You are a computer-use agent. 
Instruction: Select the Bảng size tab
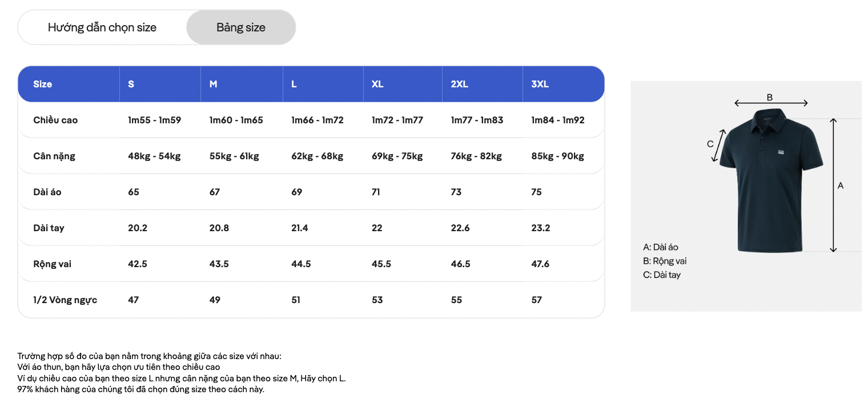click(x=241, y=27)
